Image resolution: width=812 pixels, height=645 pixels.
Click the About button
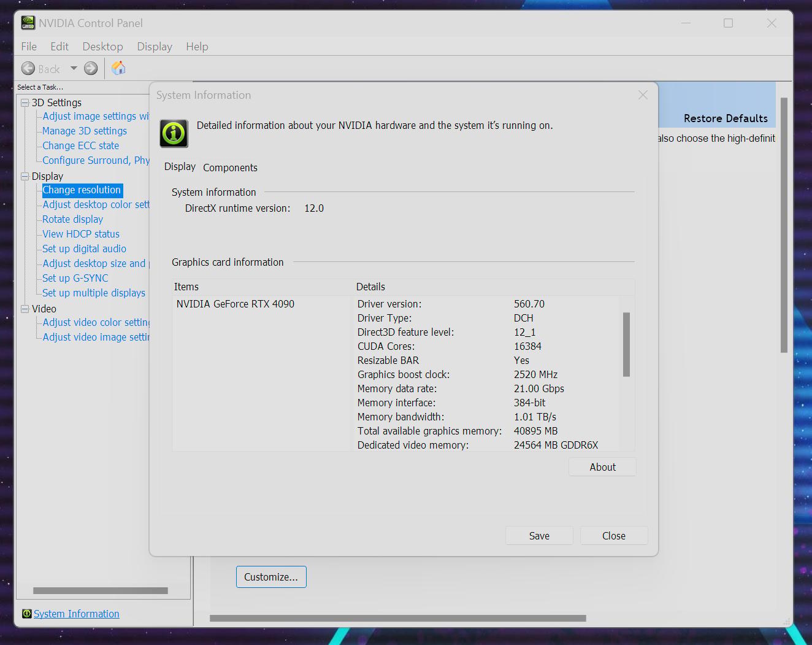[602, 467]
